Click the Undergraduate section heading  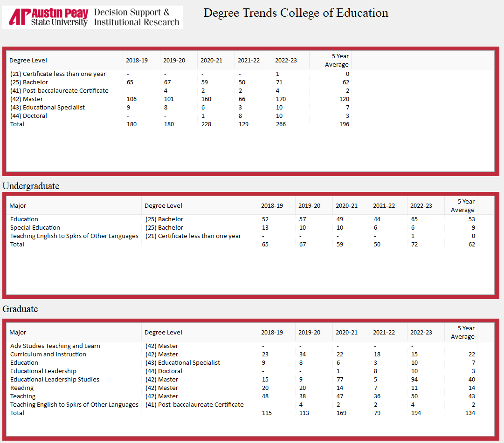click(31, 186)
